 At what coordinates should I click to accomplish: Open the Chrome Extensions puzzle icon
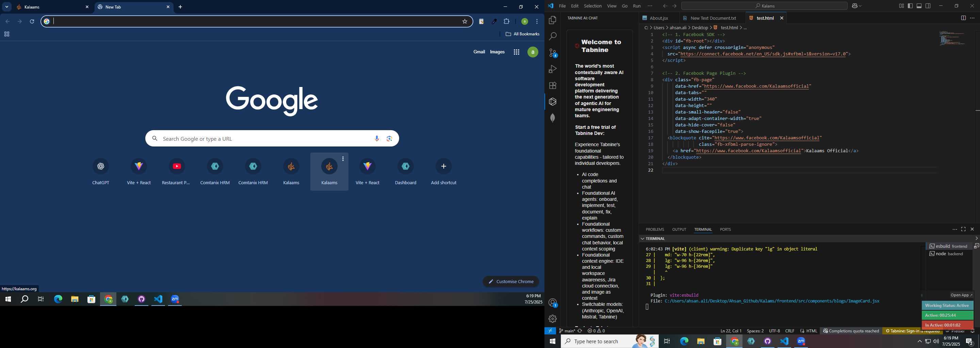(x=507, y=22)
